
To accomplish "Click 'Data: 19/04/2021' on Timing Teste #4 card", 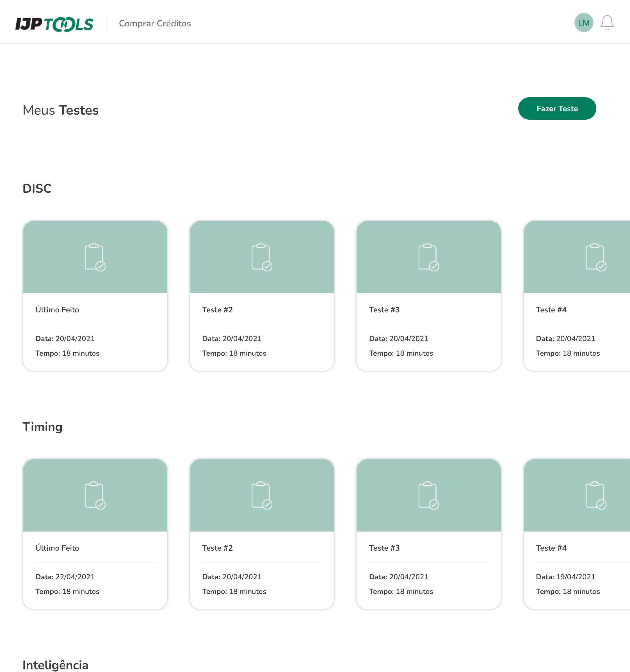I will click(565, 577).
